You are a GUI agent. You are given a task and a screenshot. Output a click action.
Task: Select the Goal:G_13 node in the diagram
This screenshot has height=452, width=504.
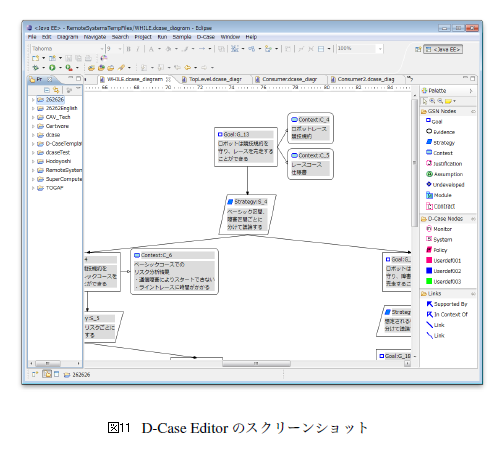click(246, 147)
